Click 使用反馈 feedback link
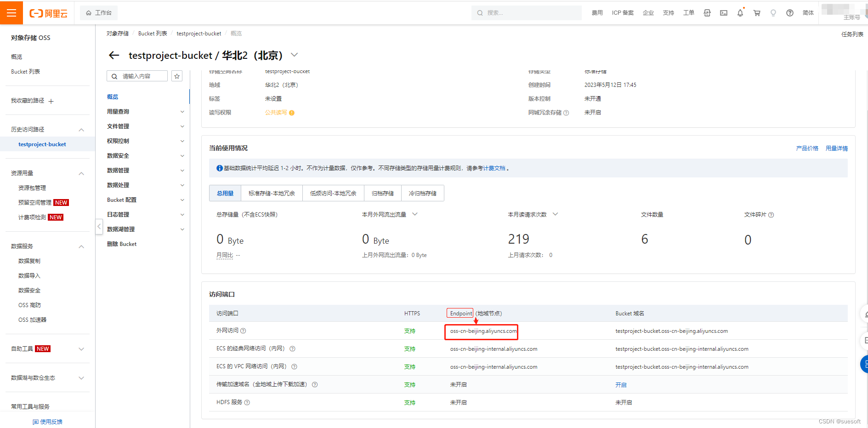Screen dimensions: 868x428 [48, 422]
